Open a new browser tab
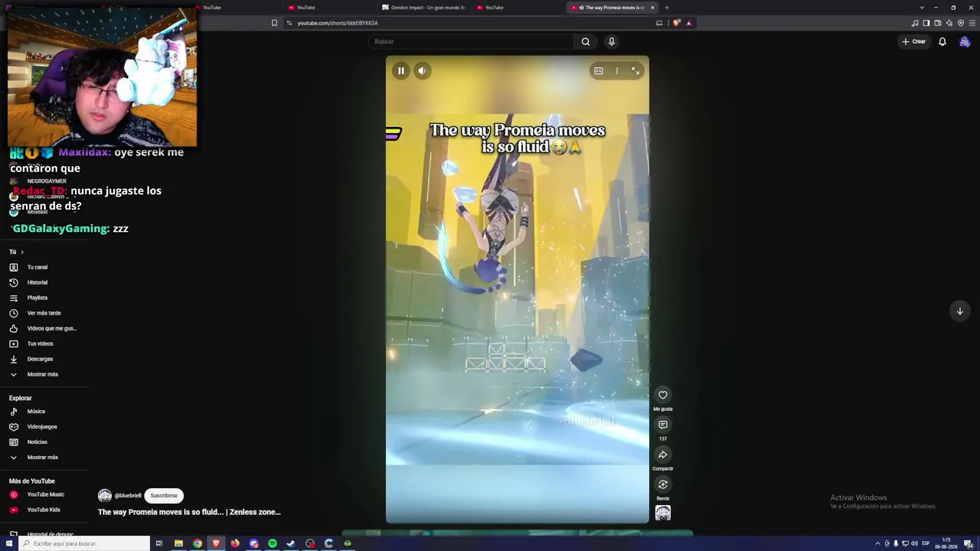This screenshot has width=980, height=551. coord(667,8)
